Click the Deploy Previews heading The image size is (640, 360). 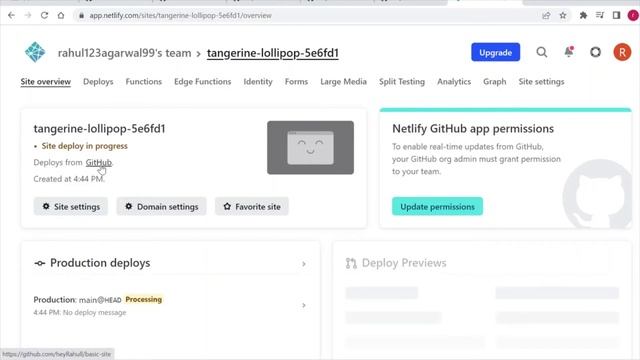(404, 263)
